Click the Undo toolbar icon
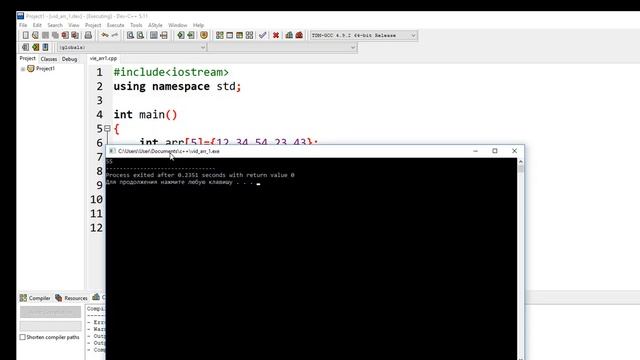640x360 pixels. coord(105,36)
